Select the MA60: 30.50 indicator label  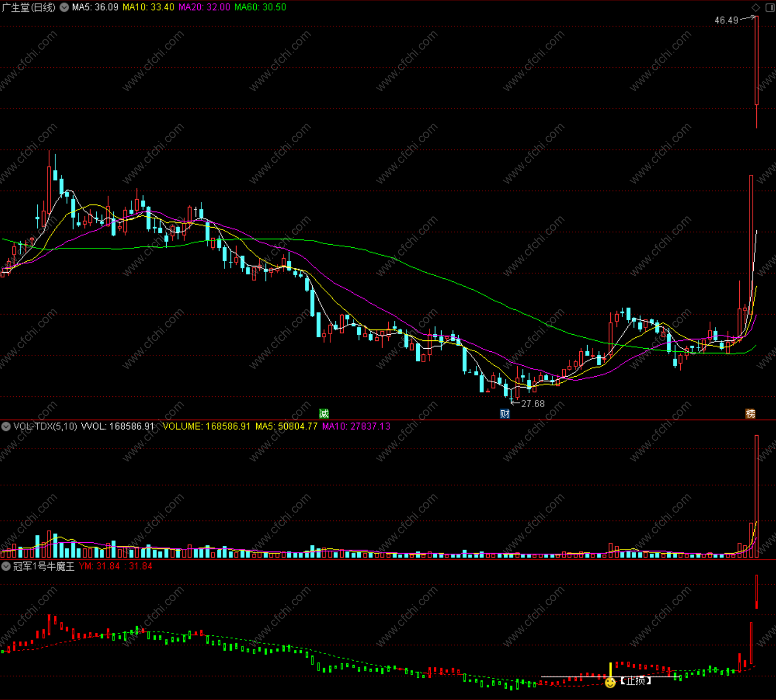(260, 7)
